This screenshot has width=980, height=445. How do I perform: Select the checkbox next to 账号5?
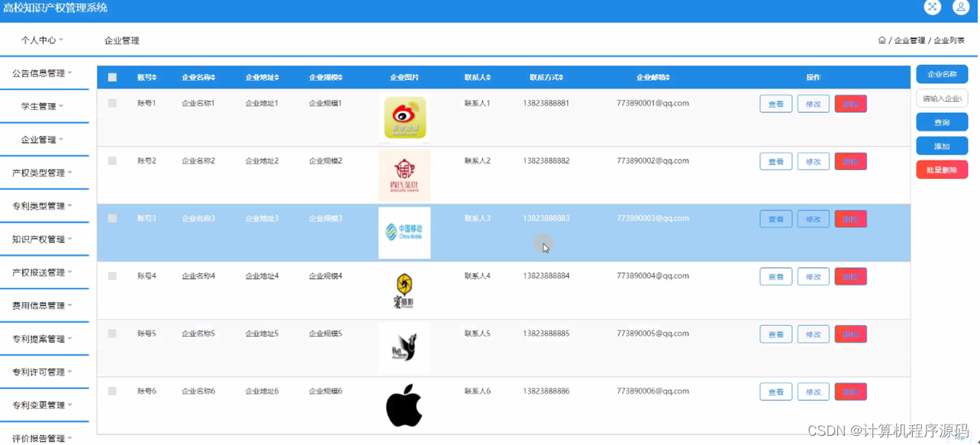[112, 334]
